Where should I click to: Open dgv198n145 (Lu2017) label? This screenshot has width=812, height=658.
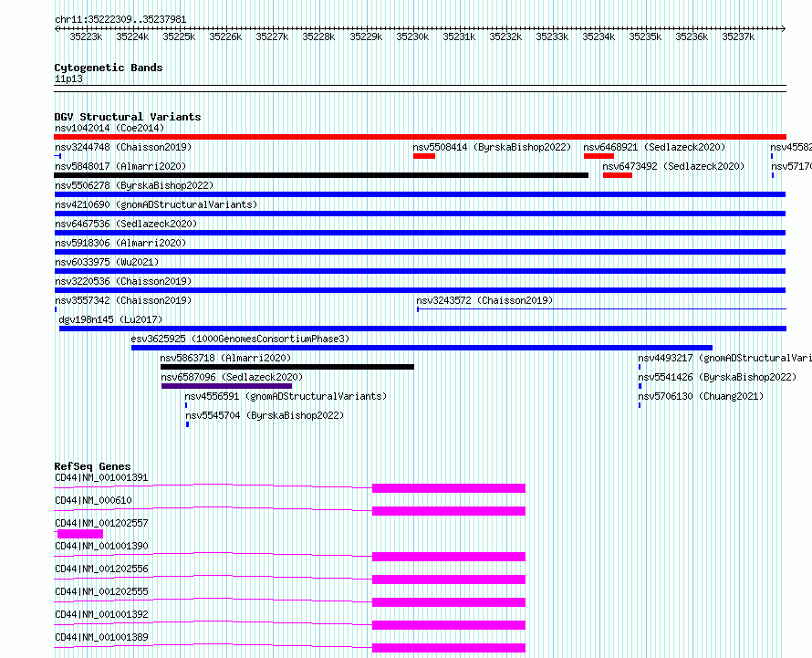110,319
